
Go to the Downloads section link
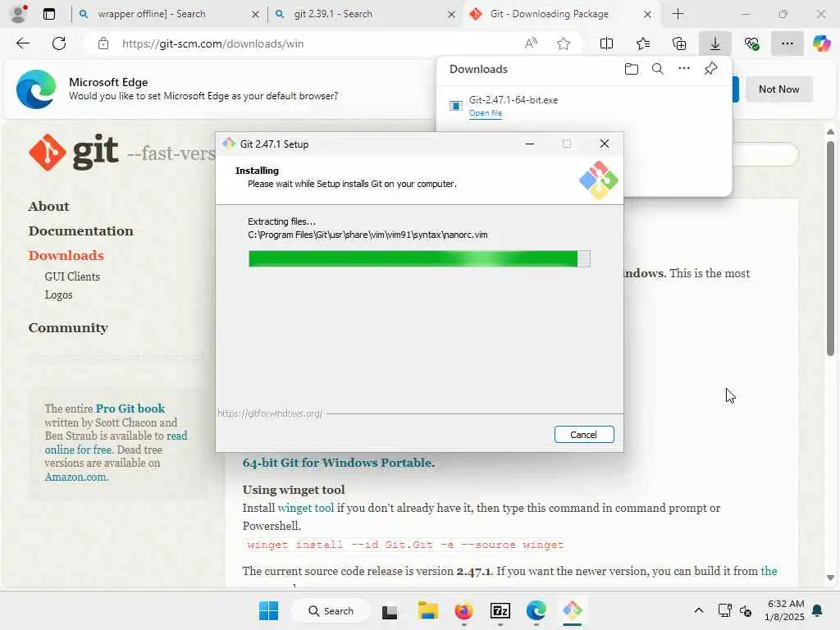click(x=66, y=256)
